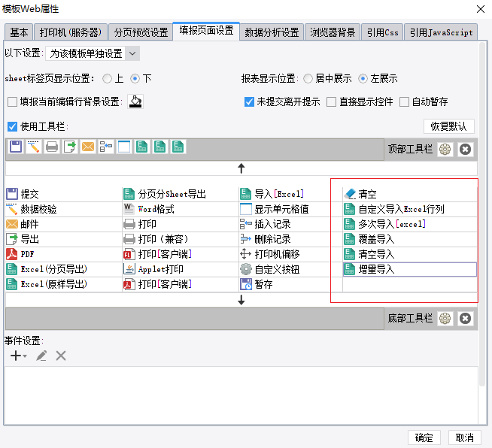
Task: Open the dropdown arrow next to the plus icon
Action: point(25,356)
